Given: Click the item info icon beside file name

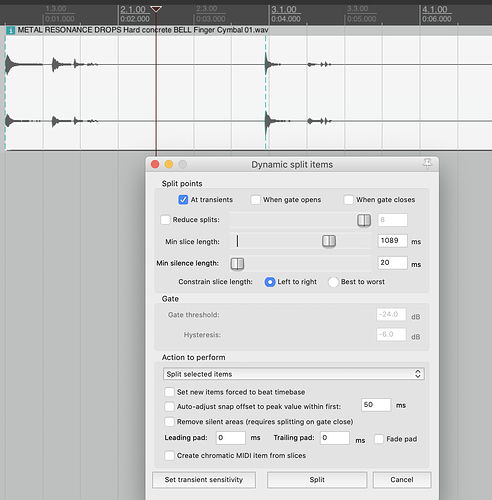Looking at the screenshot, I should [10, 30].
